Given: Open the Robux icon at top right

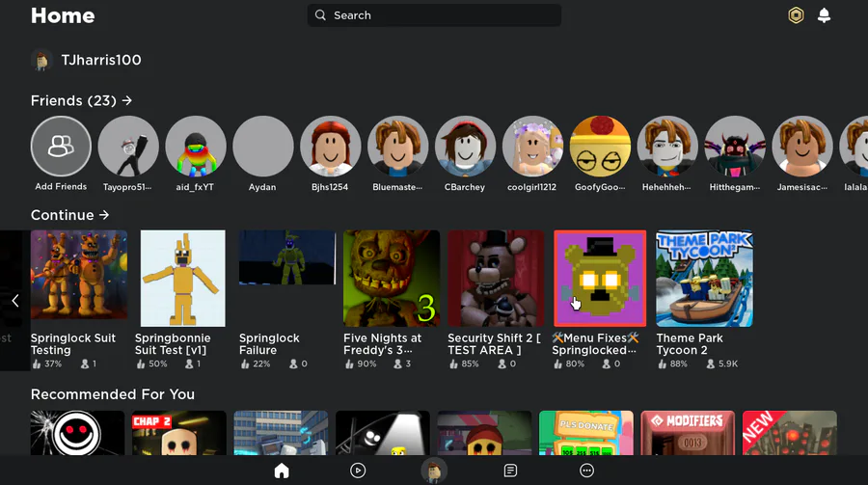Looking at the screenshot, I should click(796, 15).
